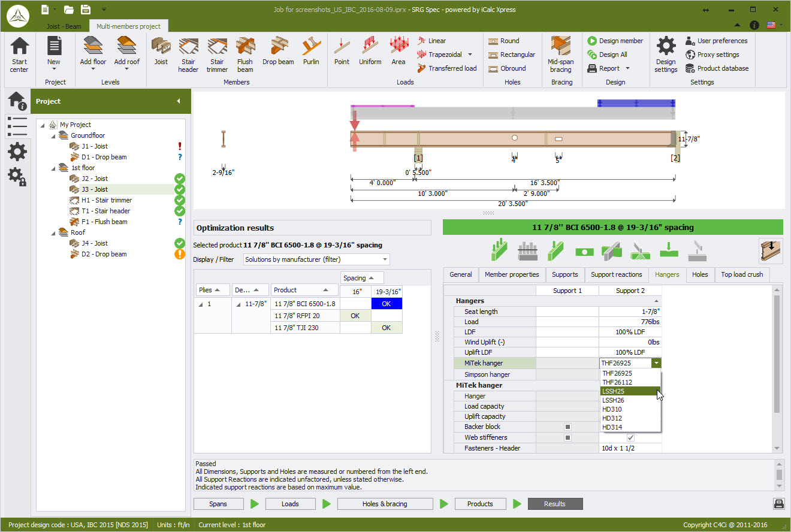
Task: Add Mid-span bracing
Action: tap(561, 55)
